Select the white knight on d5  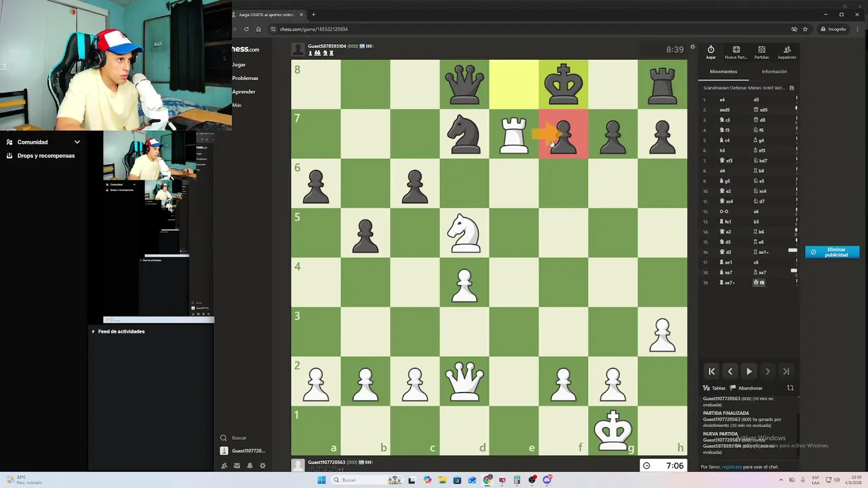click(x=465, y=233)
